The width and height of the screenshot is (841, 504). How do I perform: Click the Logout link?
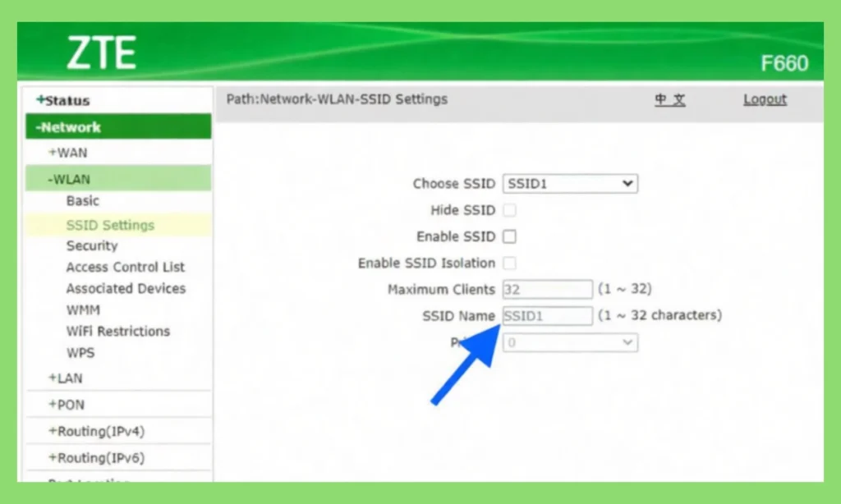click(x=764, y=99)
